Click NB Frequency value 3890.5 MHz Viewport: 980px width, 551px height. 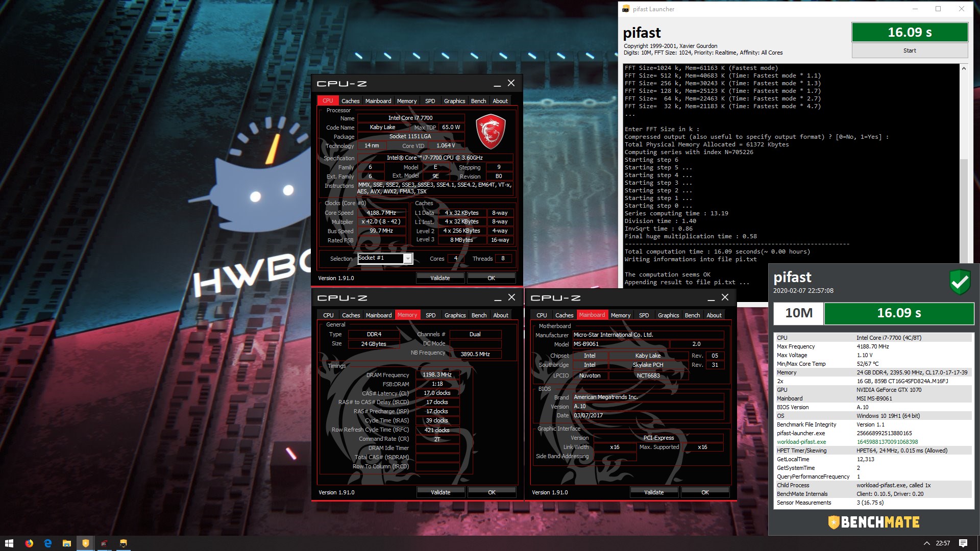coord(475,354)
